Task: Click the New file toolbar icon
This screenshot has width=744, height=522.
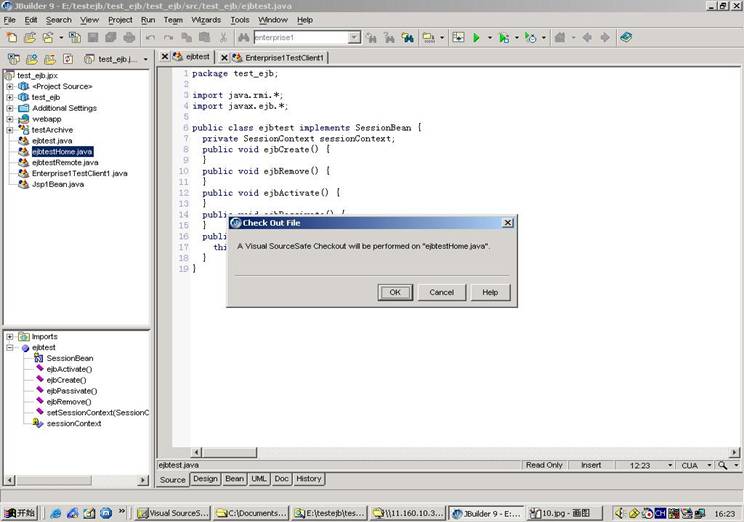Action: (x=11, y=37)
